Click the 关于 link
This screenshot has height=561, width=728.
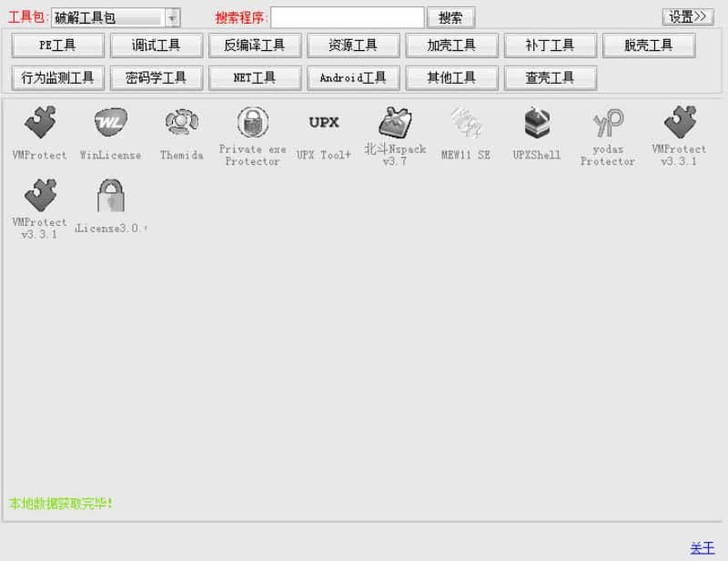(703, 548)
